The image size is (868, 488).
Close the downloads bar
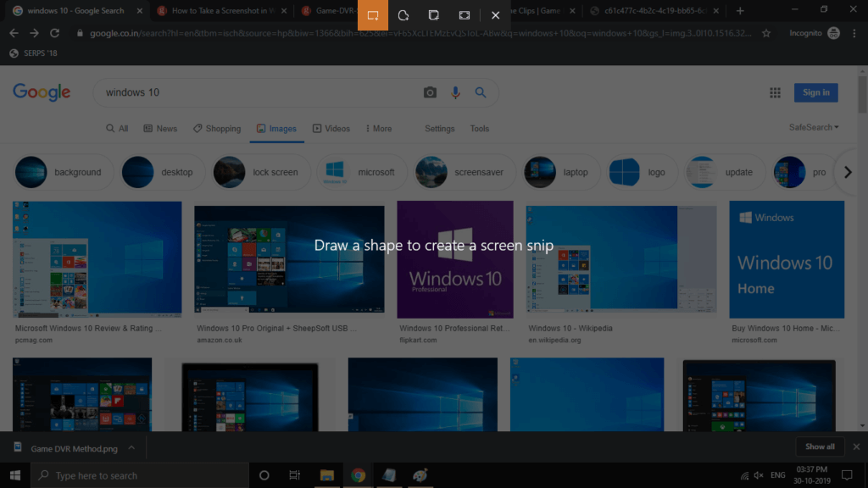tap(856, 446)
